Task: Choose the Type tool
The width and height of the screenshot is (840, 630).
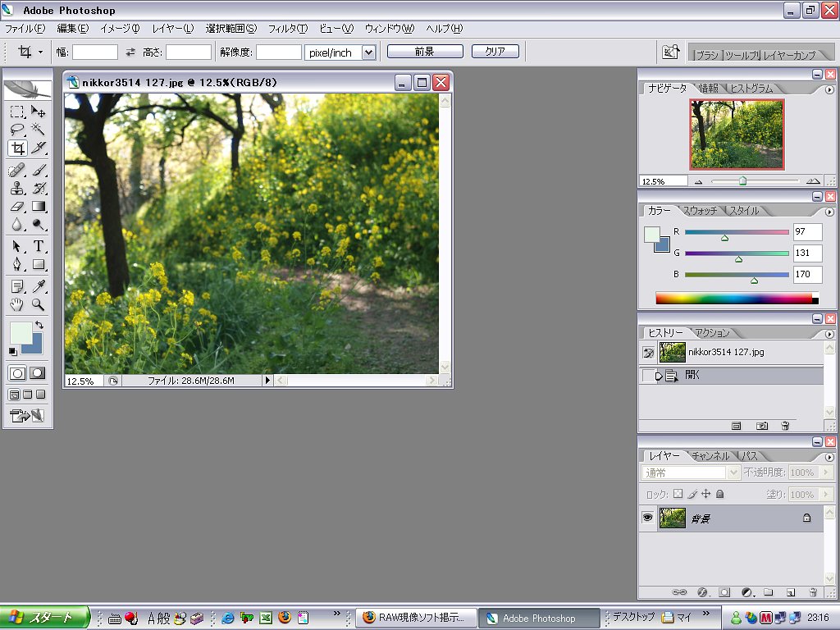Action: 38,246
